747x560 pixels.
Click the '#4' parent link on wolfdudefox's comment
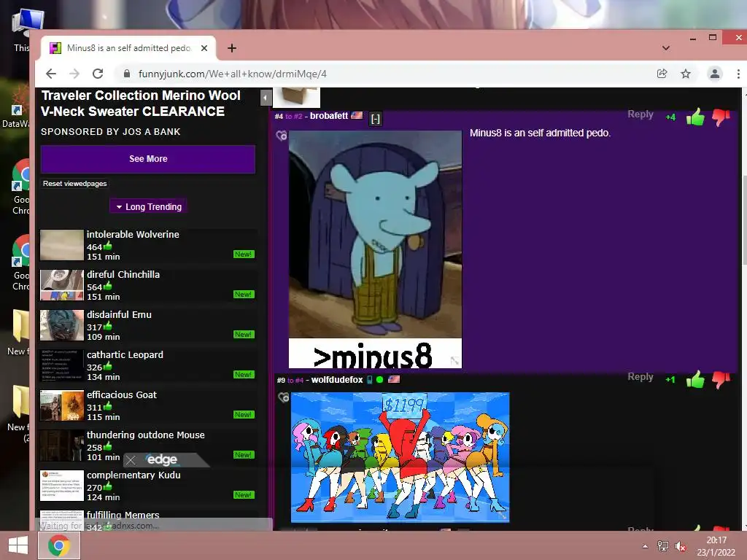tap(295, 380)
